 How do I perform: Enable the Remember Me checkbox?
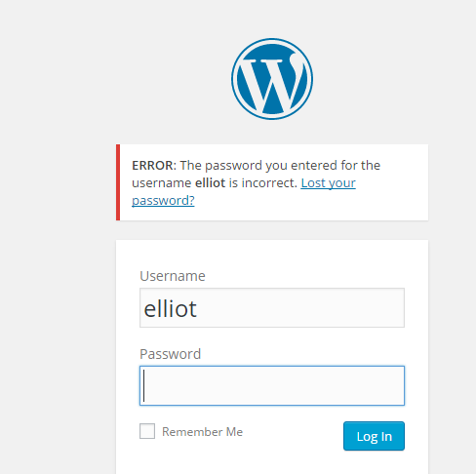click(147, 431)
